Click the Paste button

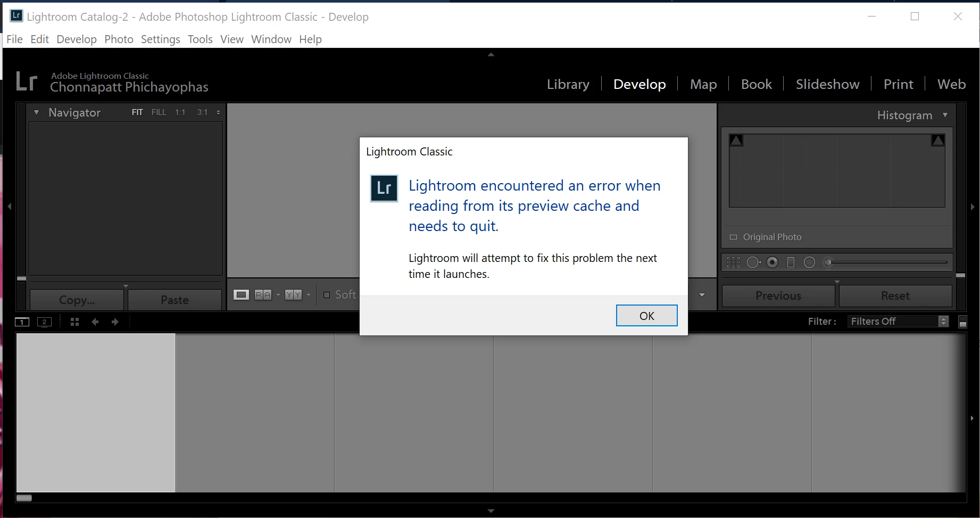coord(175,300)
